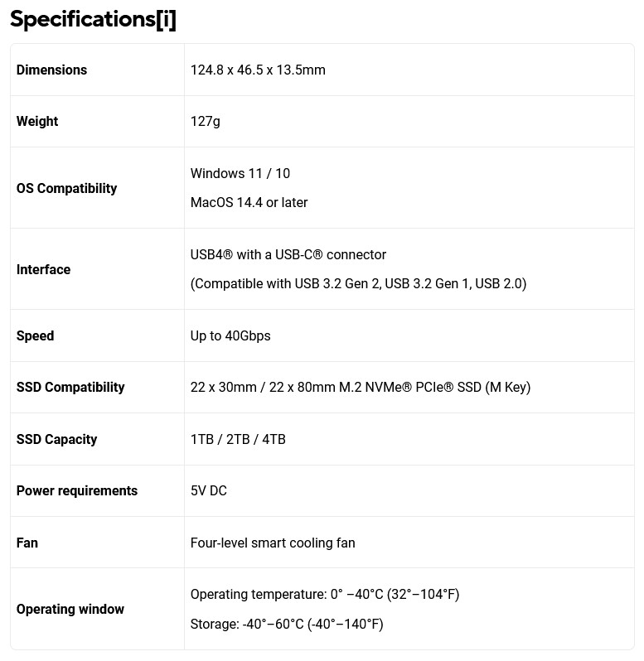Screen dimensions: 644x661
Task: Select the Interface row label
Action: pos(43,270)
